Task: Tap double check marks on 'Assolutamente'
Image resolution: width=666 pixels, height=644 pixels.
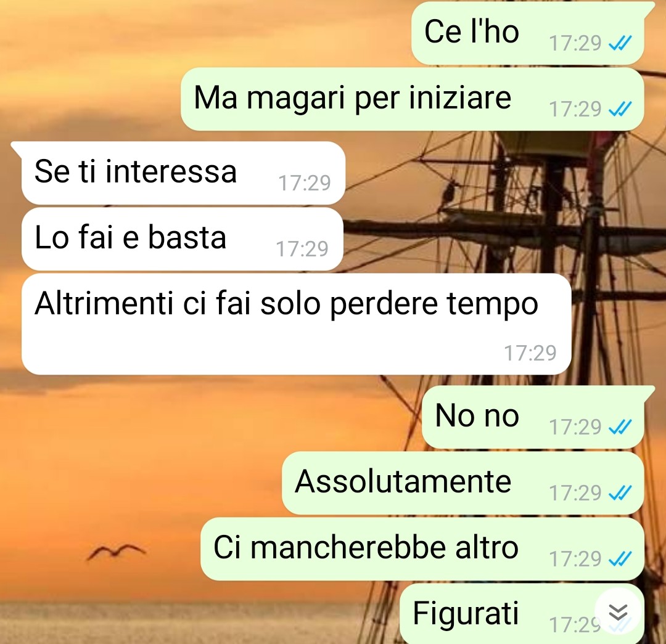Action: [620, 492]
